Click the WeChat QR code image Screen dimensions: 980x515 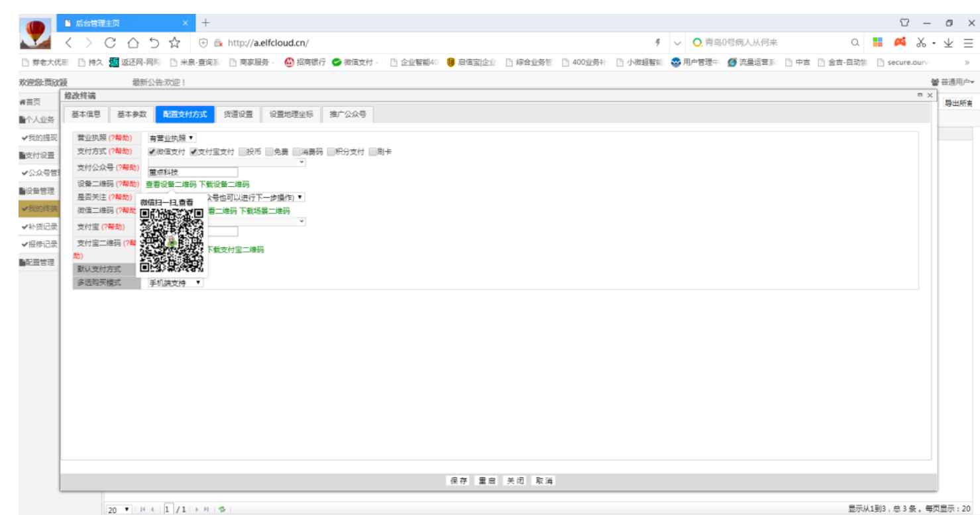coord(172,241)
